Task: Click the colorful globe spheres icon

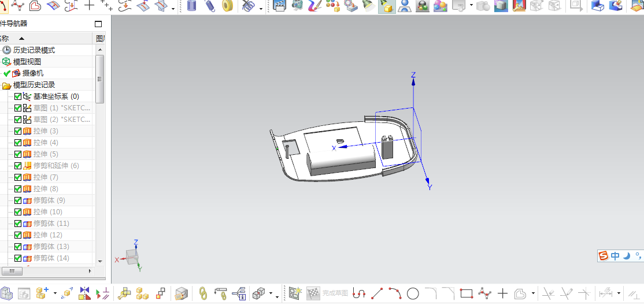Action: tap(441, 5)
